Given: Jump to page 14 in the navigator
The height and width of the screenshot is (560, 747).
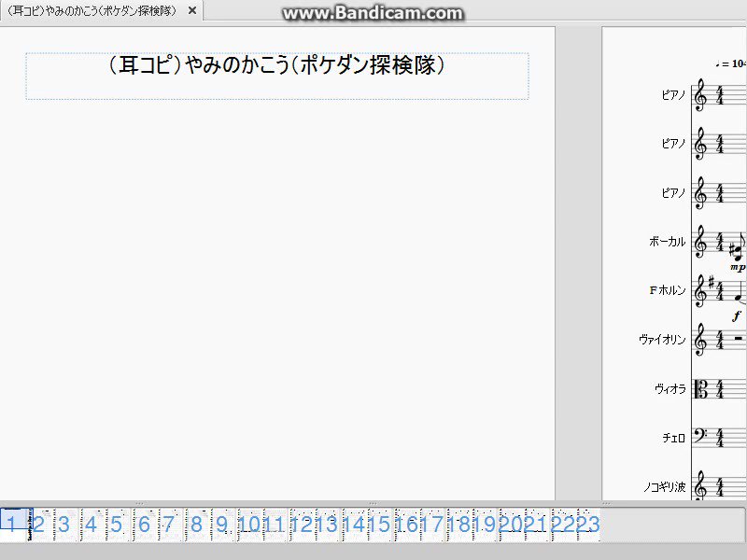Looking at the screenshot, I should coord(354,524).
